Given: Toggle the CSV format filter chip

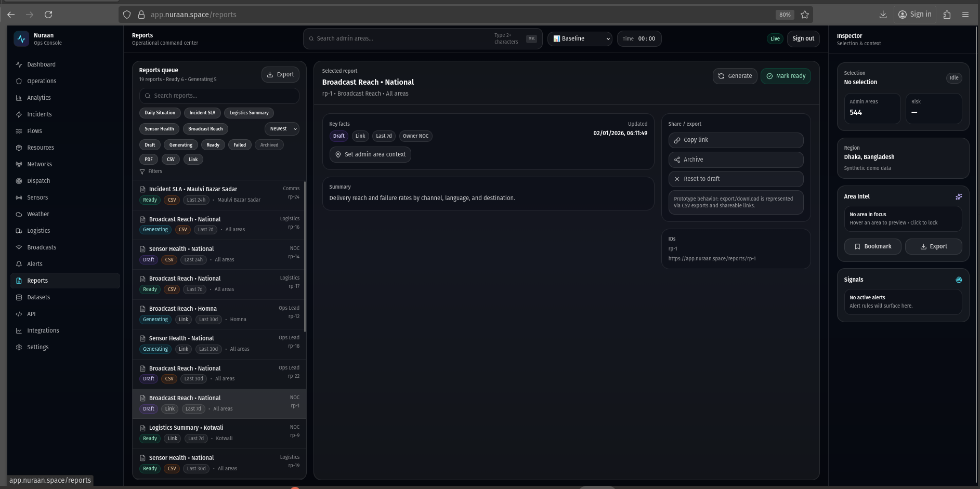Looking at the screenshot, I should pyautogui.click(x=171, y=160).
